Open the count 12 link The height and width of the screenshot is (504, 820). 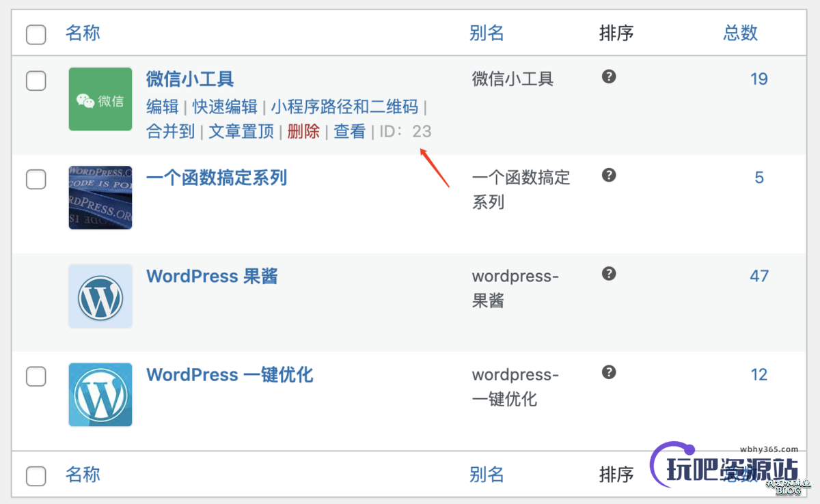[759, 374]
